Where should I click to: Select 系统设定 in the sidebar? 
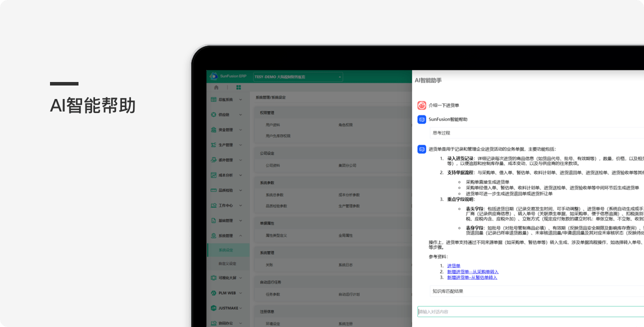tap(226, 250)
